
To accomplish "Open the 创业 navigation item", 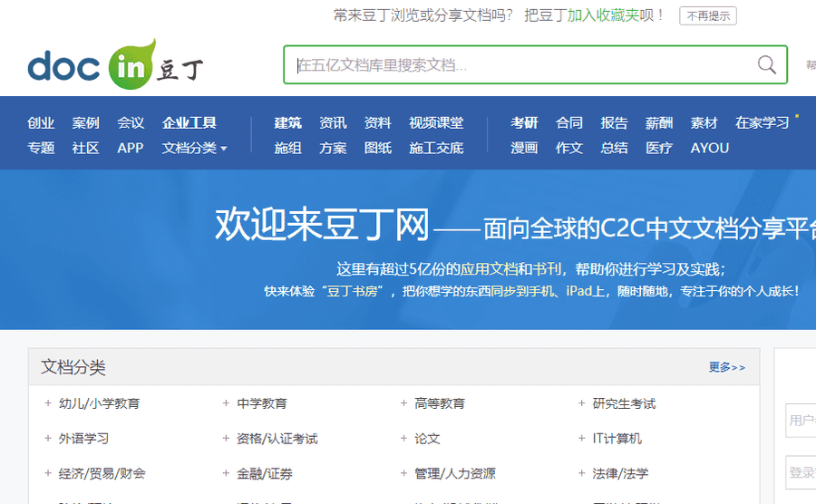I will 41,122.
